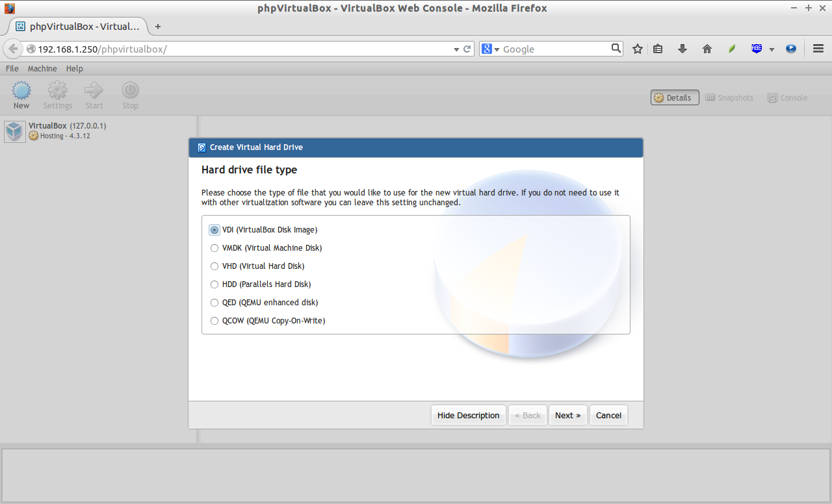Click the ABP adblock icon
This screenshot has width=832, height=504.
[x=757, y=49]
